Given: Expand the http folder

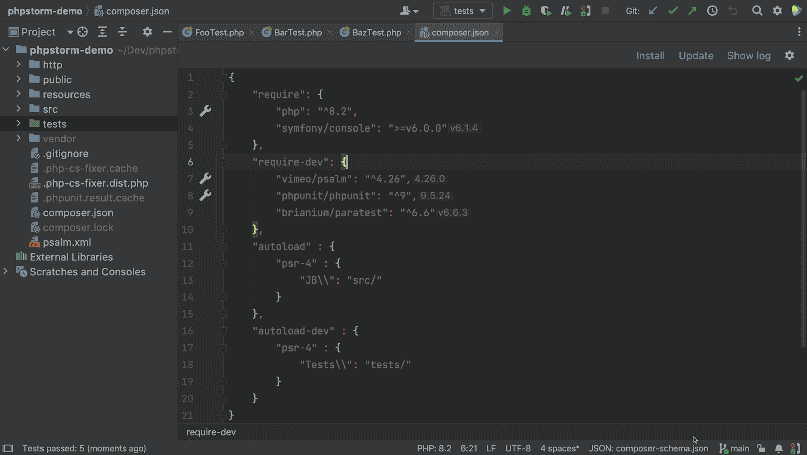Looking at the screenshot, I should pyautogui.click(x=19, y=64).
